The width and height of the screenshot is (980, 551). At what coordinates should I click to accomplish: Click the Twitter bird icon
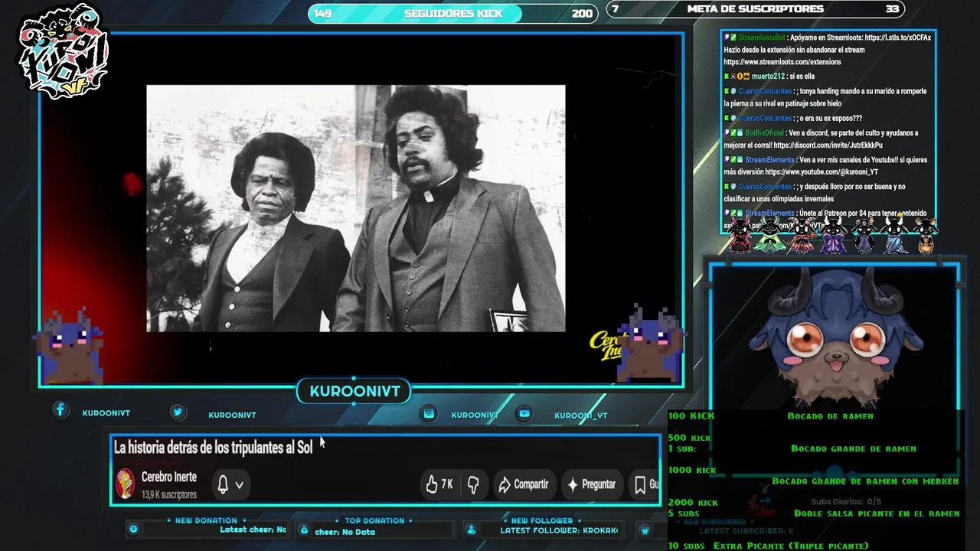coord(178,412)
